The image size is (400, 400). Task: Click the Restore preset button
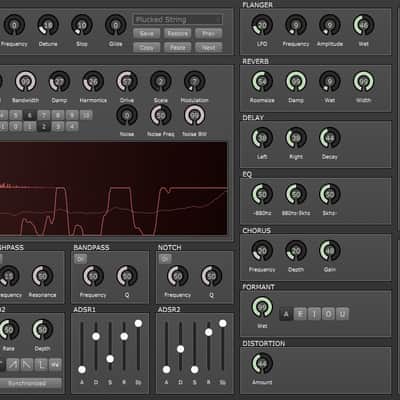coord(178,33)
